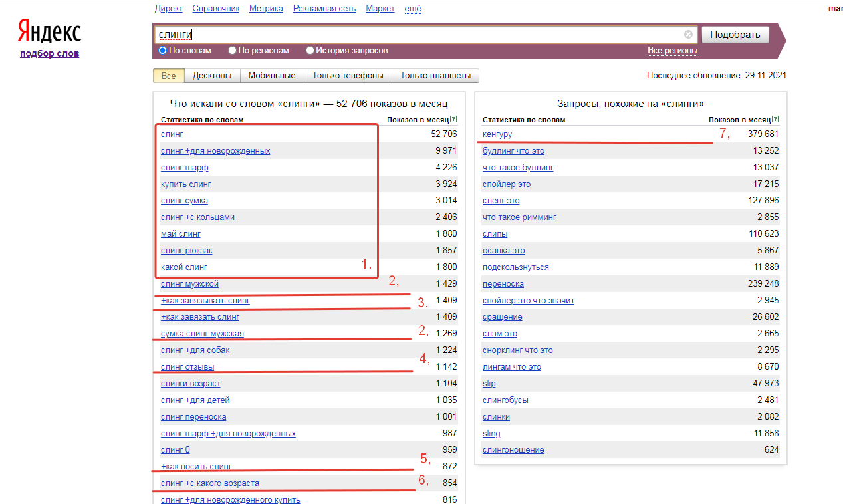
Task: Select 'История запросов' radio button
Action: 310,50
